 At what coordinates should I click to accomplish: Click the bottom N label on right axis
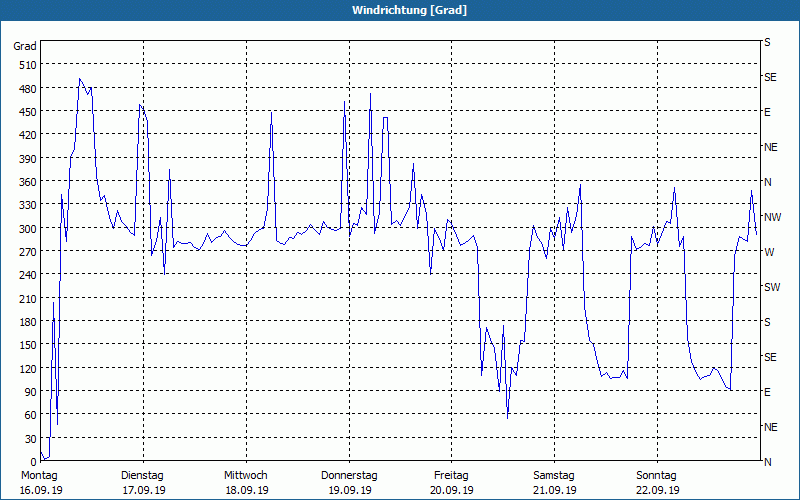coord(767,462)
